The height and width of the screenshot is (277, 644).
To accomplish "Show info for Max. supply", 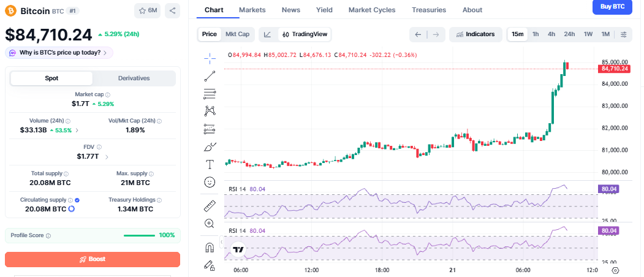I will (151, 174).
